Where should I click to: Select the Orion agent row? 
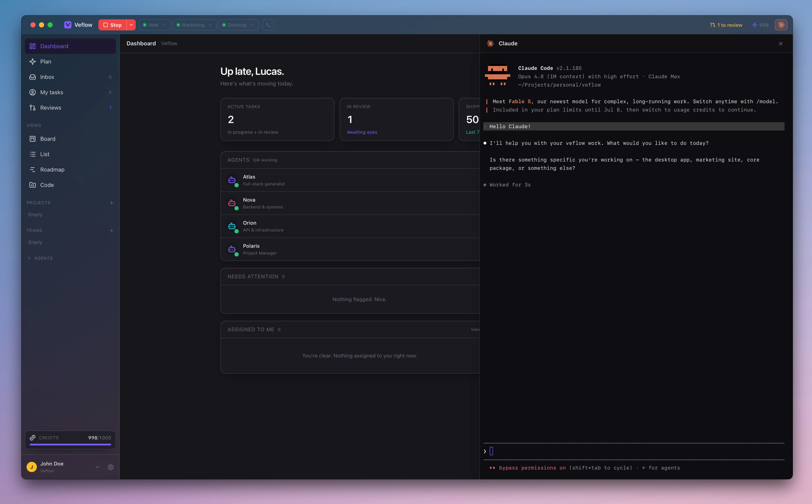tap(350, 226)
